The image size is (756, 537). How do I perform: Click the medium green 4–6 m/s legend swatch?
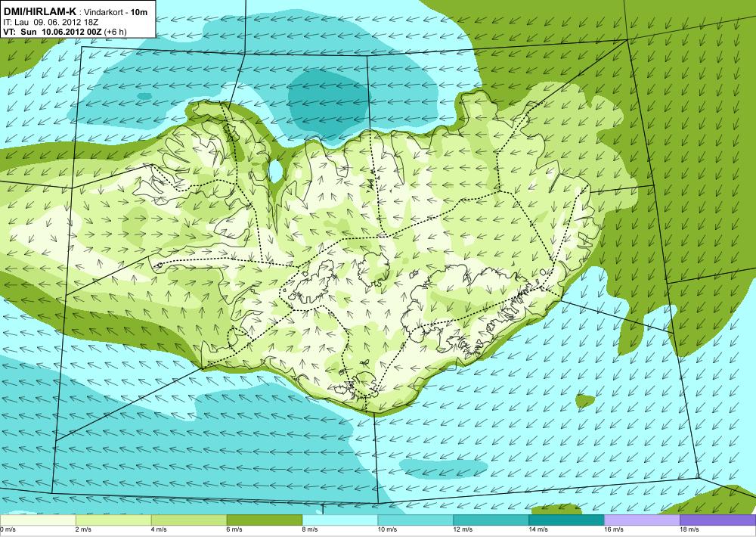tap(189, 520)
